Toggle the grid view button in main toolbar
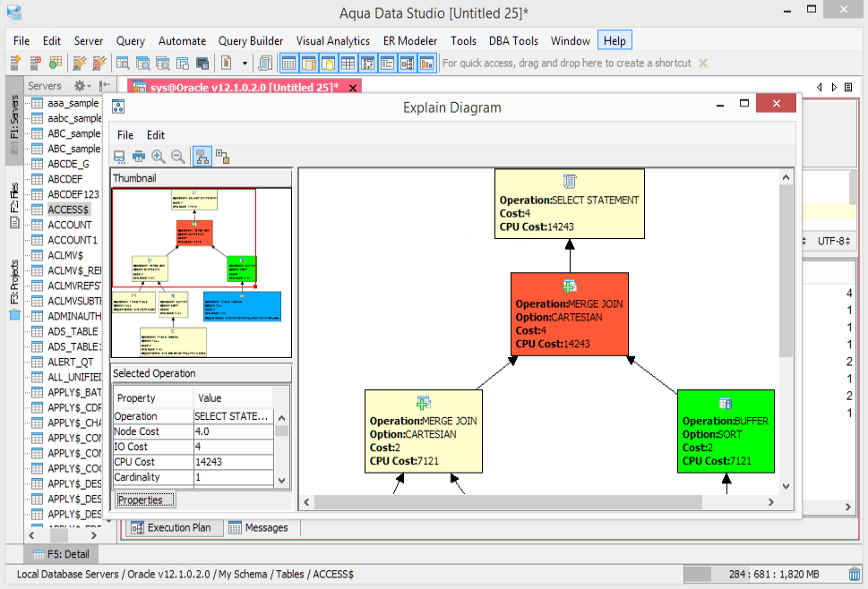 coord(348,63)
